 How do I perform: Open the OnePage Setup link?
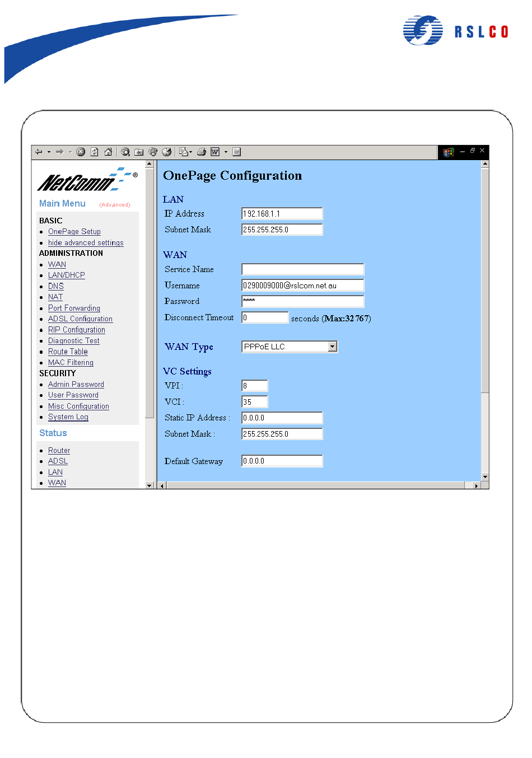(x=74, y=232)
